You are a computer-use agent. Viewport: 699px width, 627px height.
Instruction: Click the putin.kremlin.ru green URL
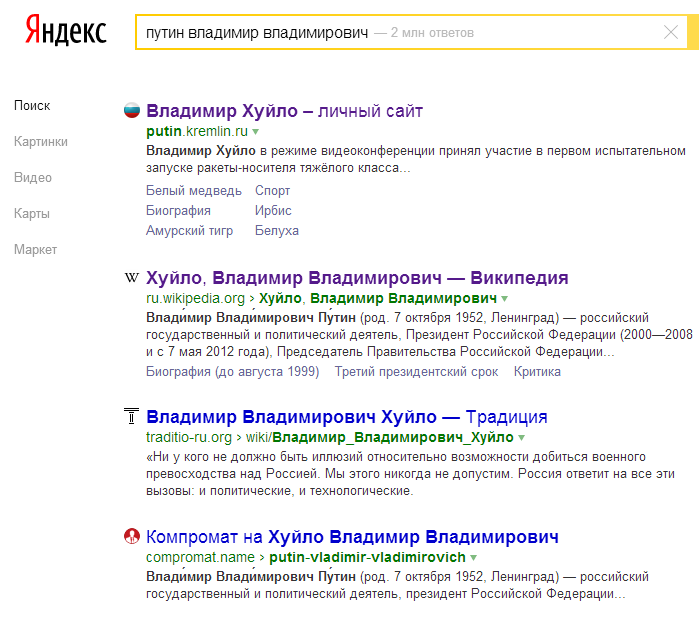[197, 131]
